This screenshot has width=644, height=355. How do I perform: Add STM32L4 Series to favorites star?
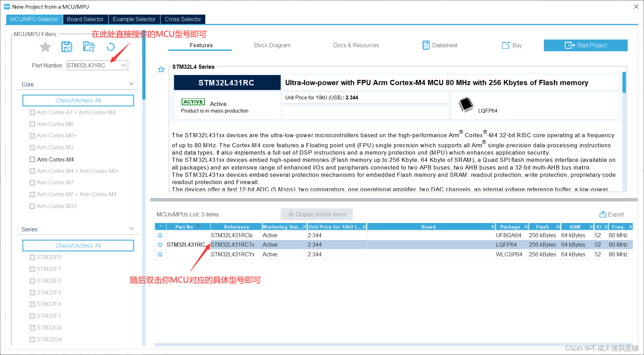coord(161,69)
